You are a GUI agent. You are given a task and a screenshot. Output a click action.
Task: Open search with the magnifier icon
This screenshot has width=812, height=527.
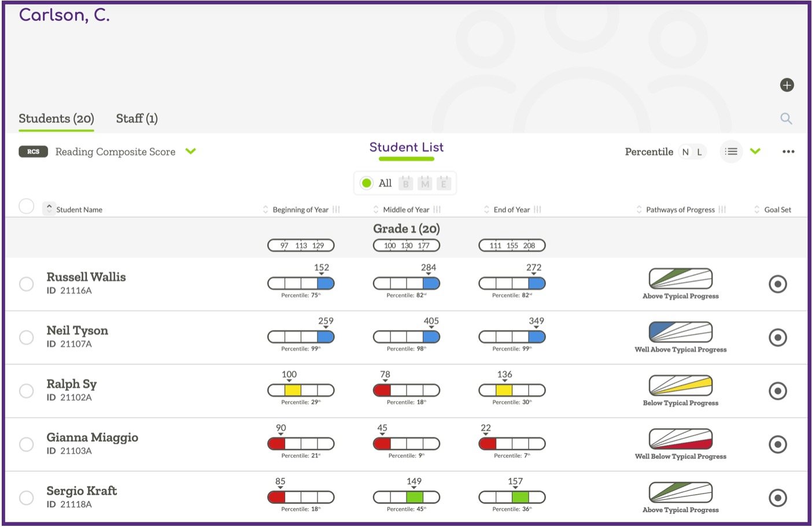[786, 118]
